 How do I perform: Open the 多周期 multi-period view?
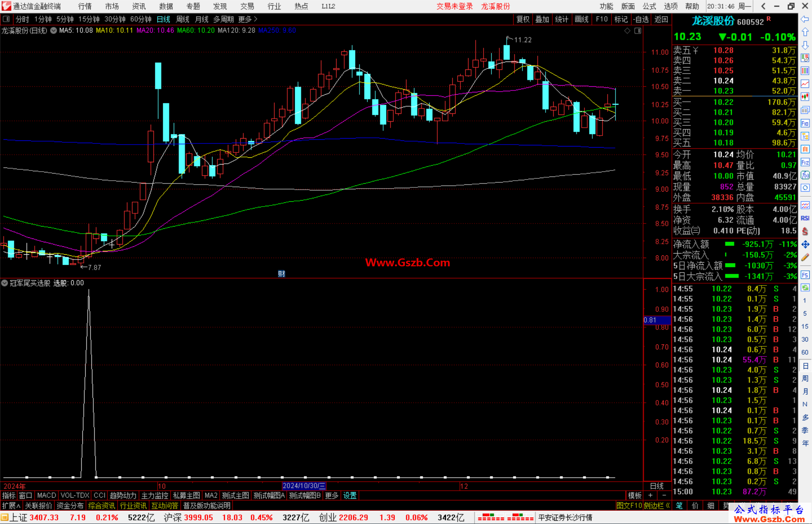click(x=224, y=19)
